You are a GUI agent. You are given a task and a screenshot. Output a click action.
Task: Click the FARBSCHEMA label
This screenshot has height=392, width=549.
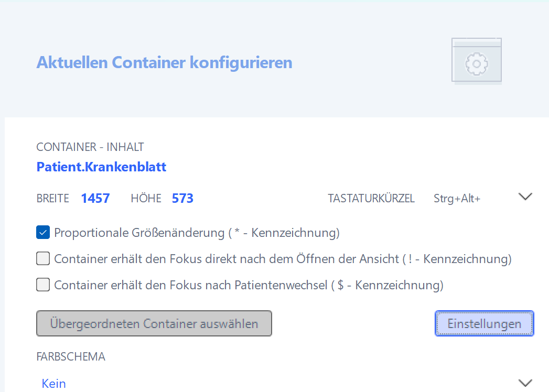pyautogui.click(x=71, y=357)
